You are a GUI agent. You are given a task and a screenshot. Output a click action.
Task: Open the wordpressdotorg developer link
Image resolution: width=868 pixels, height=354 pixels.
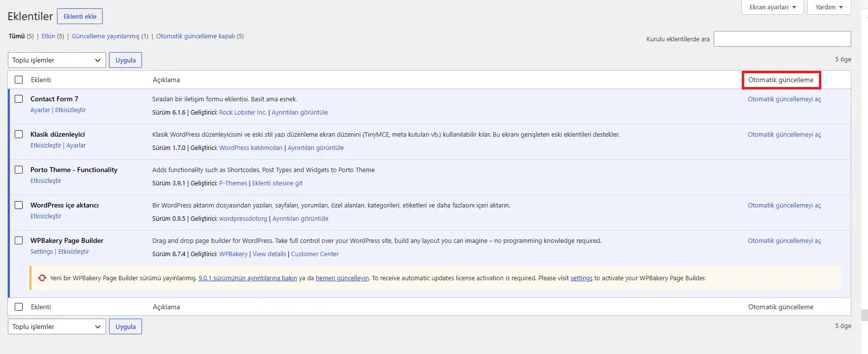pos(243,218)
